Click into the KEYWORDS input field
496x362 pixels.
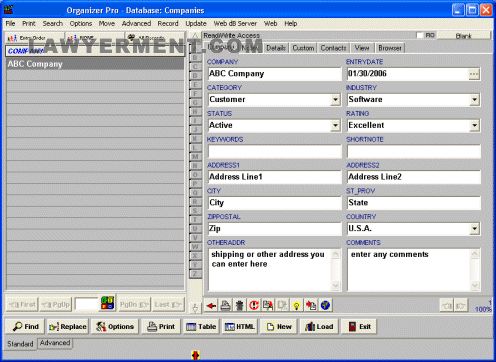coord(275,151)
